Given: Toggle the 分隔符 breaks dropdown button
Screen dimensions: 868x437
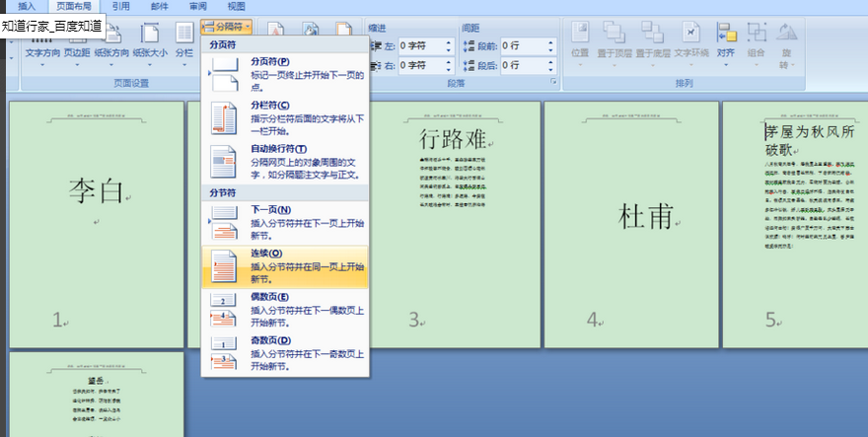Looking at the screenshot, I should tap(227, 26).
